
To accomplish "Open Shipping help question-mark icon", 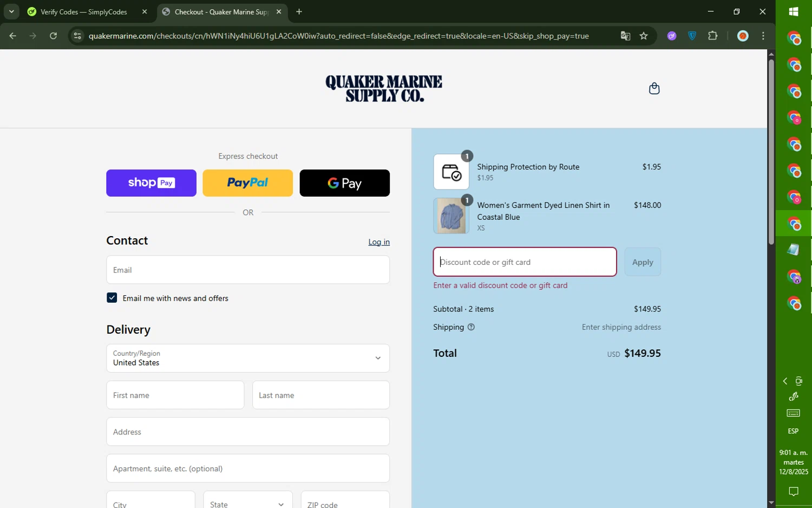I will click(471, 327).
